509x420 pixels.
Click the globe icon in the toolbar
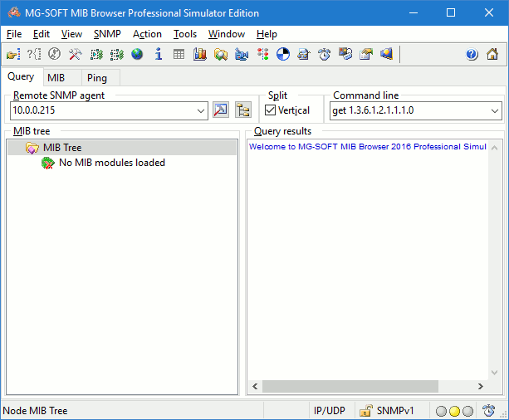137,55
